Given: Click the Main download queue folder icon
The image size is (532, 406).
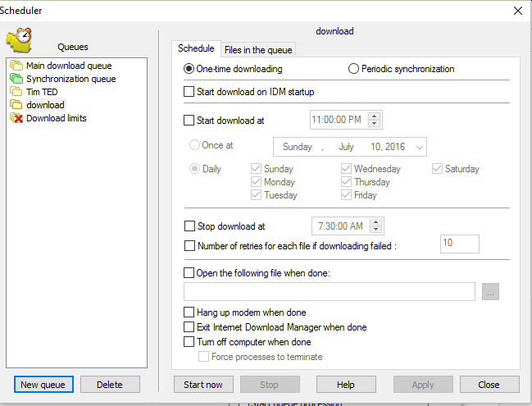Looking at the screenshot, I should (x=16, y=66).
